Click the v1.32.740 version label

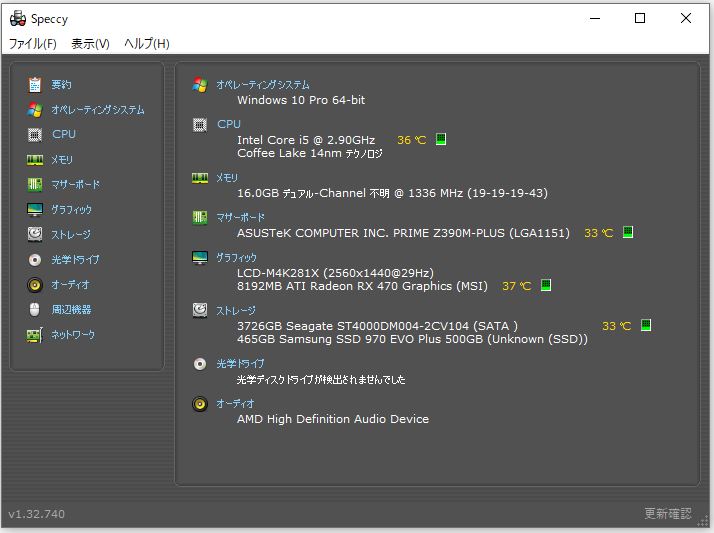36,514
